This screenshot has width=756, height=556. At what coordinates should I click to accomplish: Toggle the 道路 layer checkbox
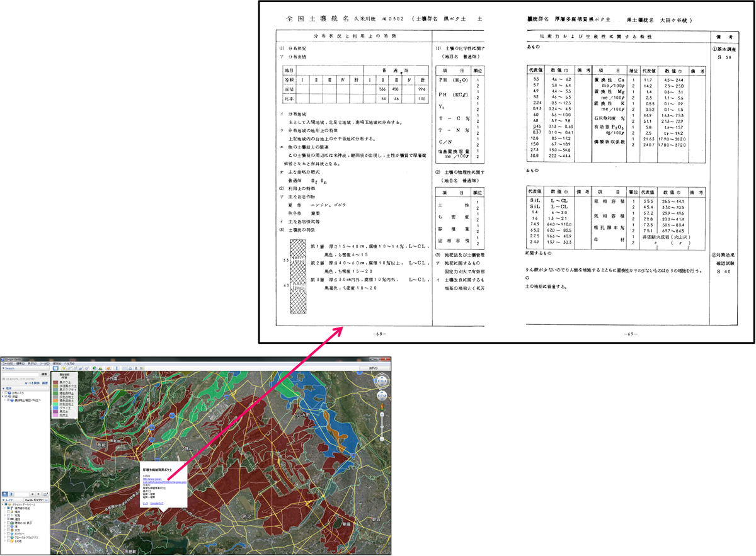[8, 519]
